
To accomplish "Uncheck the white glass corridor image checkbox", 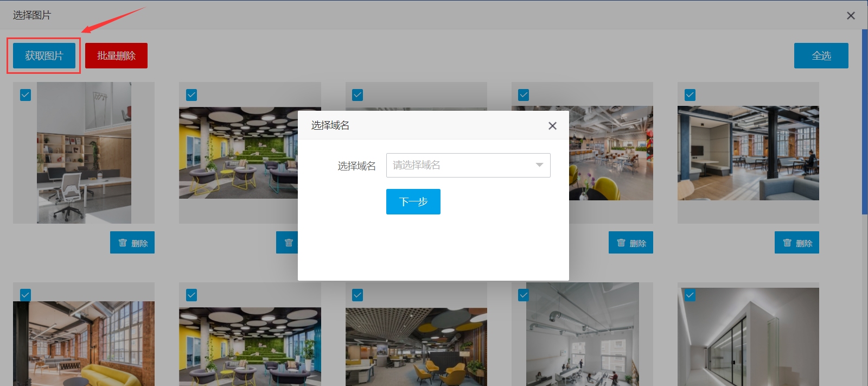I will click(690, 295).
